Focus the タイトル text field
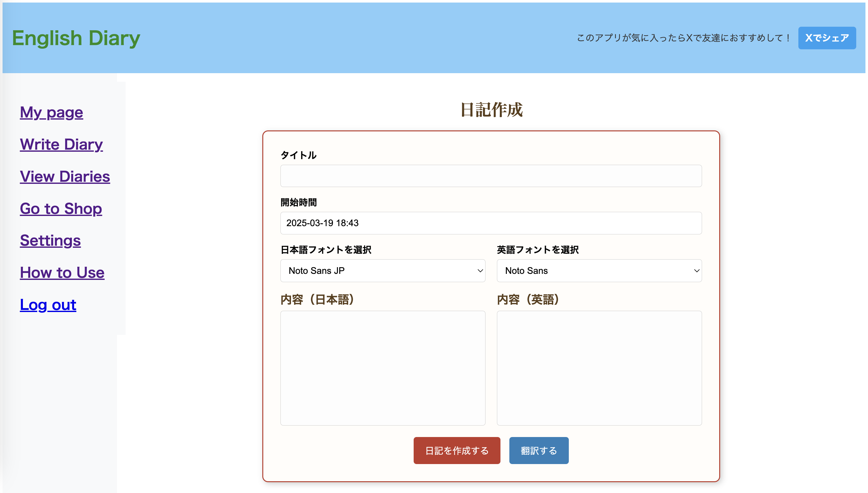Image resolution: width=868 pixels, height=493 pixels. point(491,176)
